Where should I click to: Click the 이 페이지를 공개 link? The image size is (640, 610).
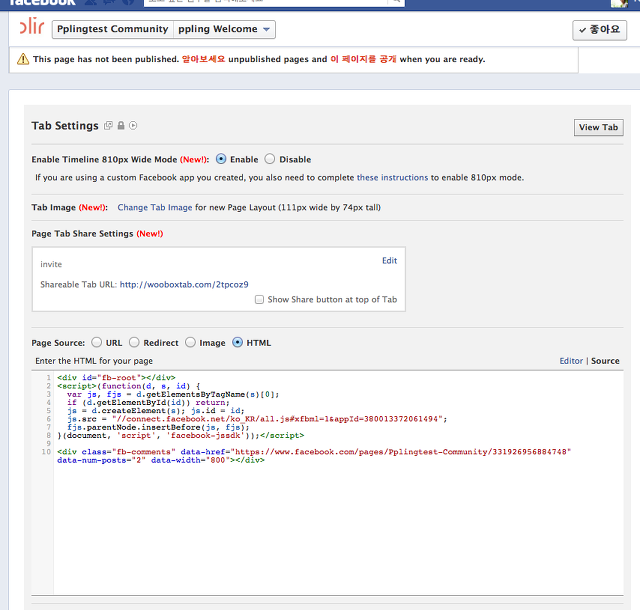(x=363, y=59)
